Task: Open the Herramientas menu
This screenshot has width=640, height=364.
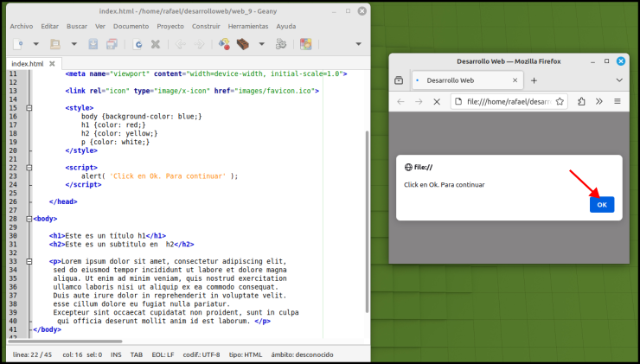Action: tap(248, 26)
